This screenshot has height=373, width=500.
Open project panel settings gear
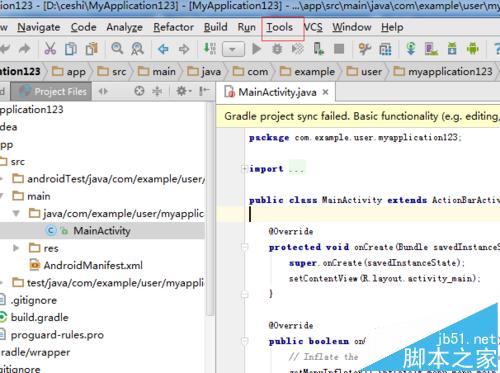click(x=183, y=91)
